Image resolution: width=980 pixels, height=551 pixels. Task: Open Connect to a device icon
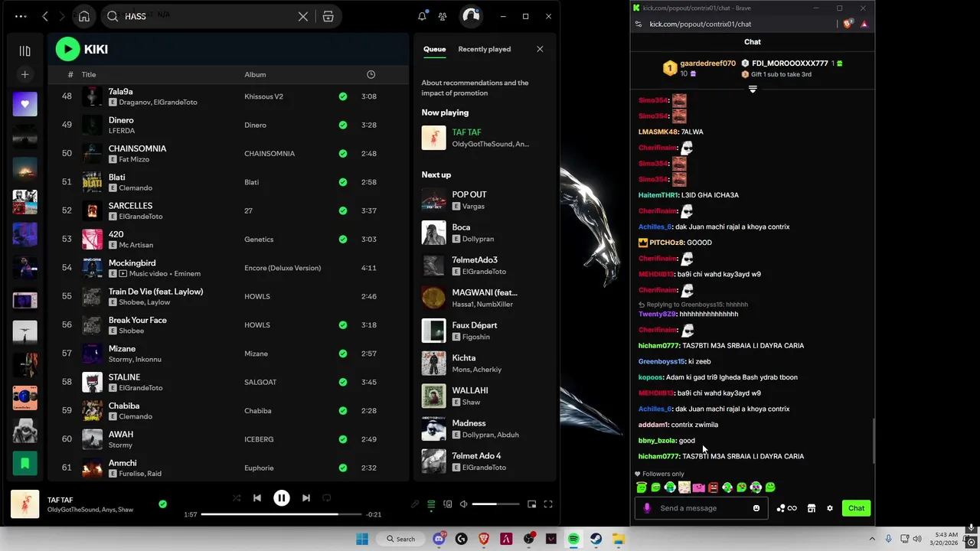pyautogui.click(x=447, y=504)
